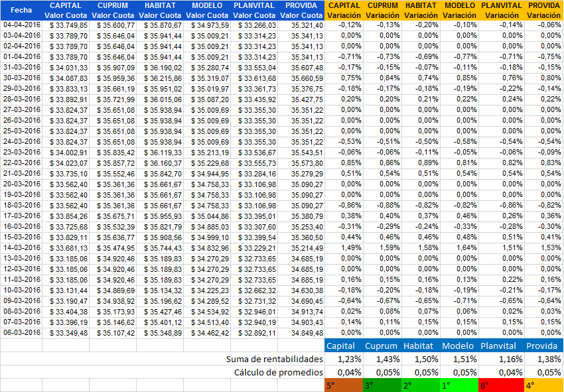Click the brown 5° ranking cell

[x=344, y=385]
